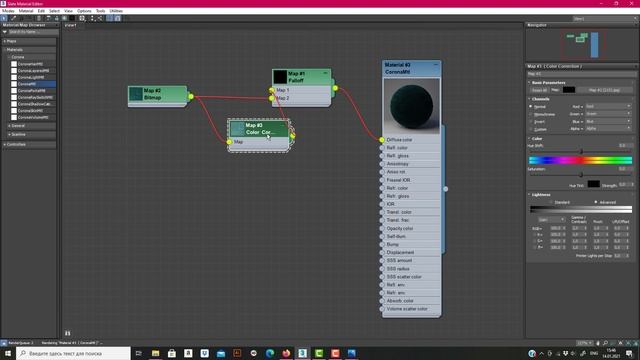
Task: Expand the General materials subgroup
Action: pyautogui.click(x=9, y=126)
